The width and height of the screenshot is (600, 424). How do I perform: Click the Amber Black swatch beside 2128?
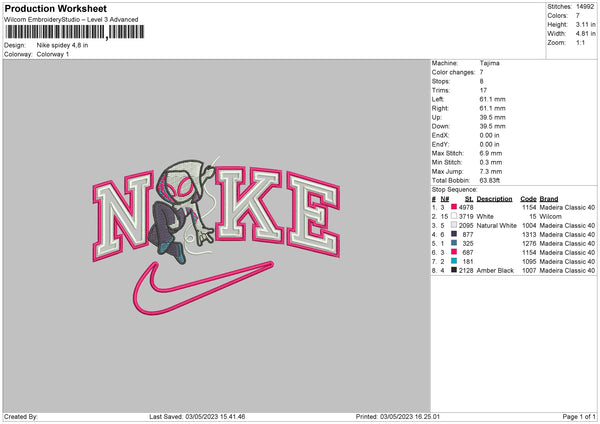click(454, 270)
